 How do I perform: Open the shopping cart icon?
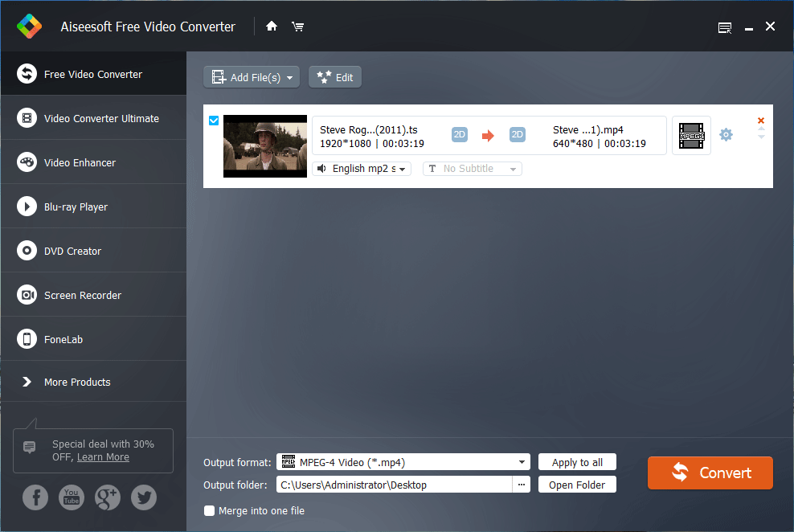tap(297, 27)
